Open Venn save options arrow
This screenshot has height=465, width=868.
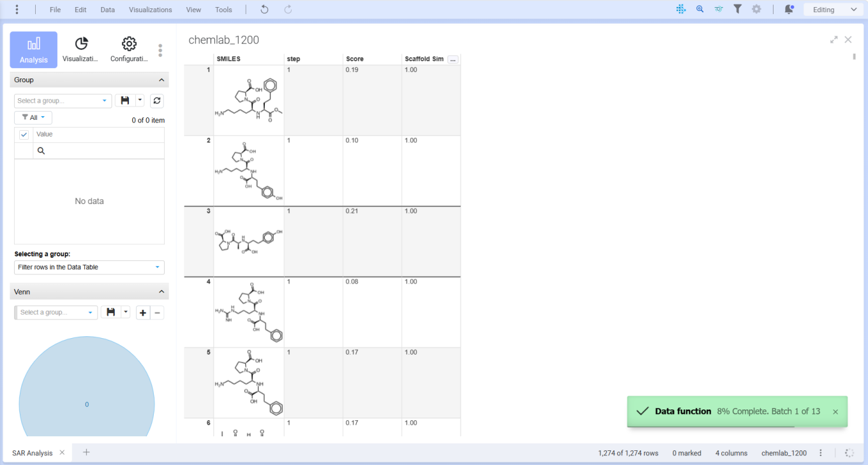pos(126,313)
